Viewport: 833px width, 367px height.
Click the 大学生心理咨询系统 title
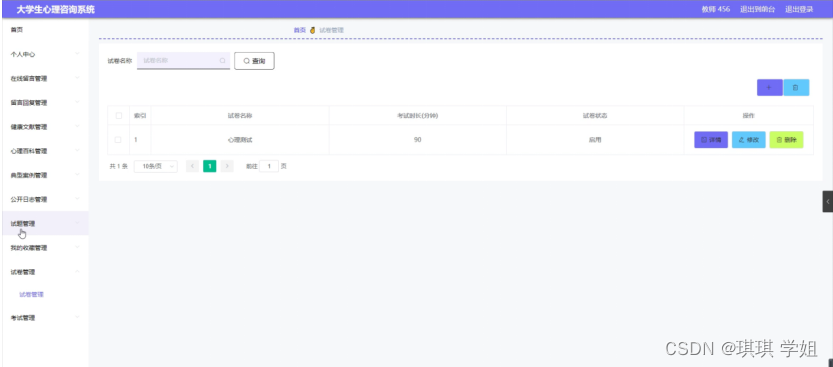click(x=56, y=9)
